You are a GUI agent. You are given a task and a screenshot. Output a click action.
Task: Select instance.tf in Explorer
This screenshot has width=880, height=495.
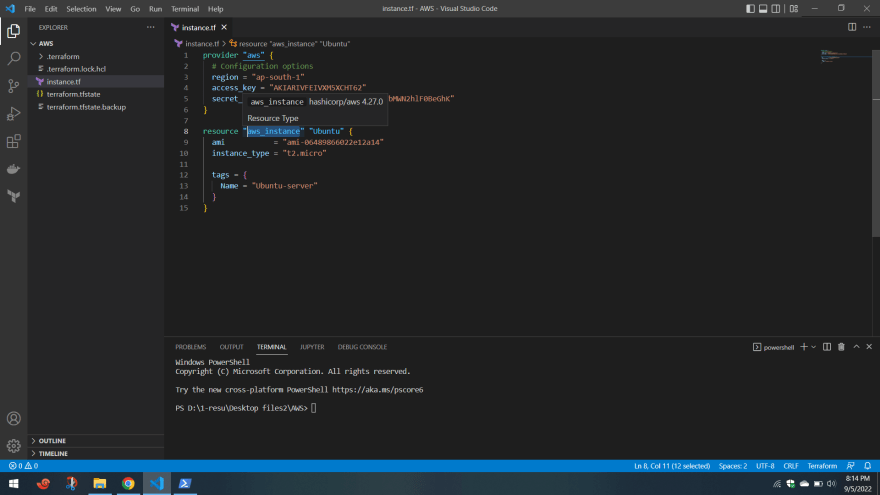coord(96,81)
